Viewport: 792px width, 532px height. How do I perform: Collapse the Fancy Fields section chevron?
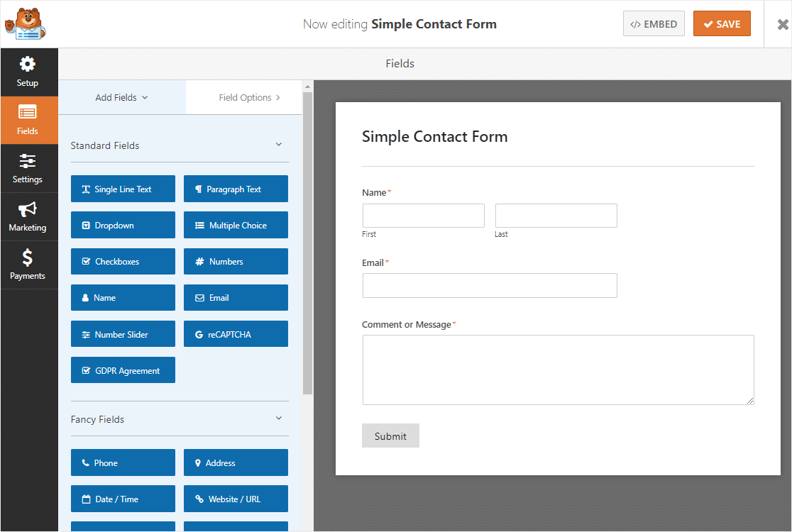279,419
